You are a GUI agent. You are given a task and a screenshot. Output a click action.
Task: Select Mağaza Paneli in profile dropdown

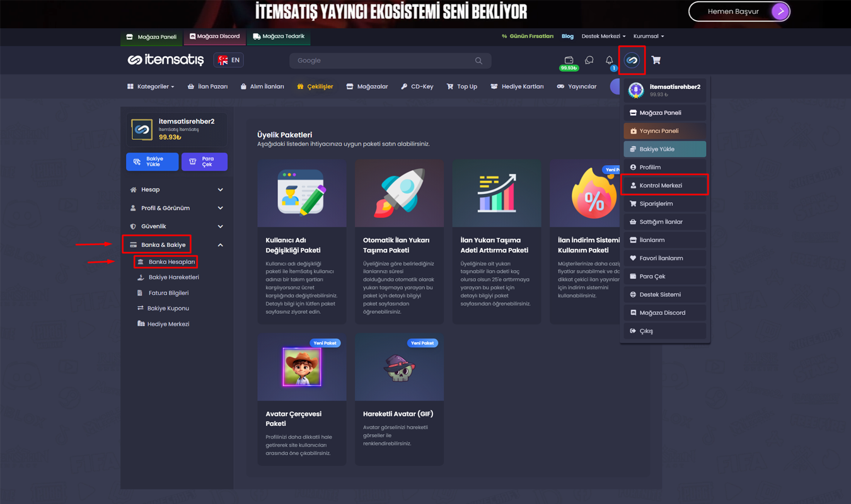664,113
